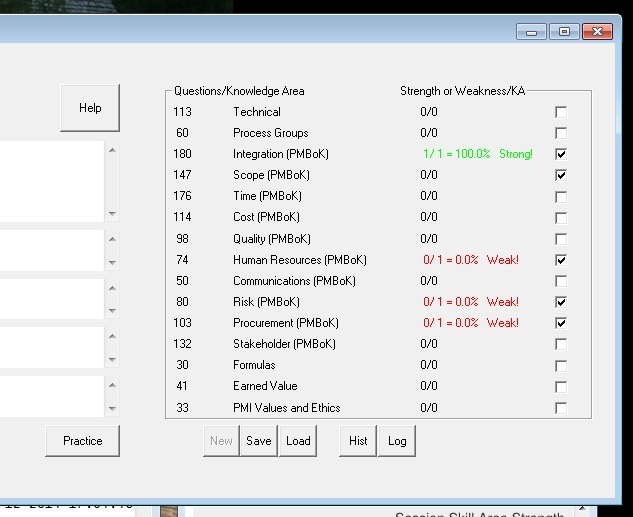The height and width of the screenshot is (517, 633).
Task: Click the 'Integration (PMBoK)' label
Action: tap(281, 154)
